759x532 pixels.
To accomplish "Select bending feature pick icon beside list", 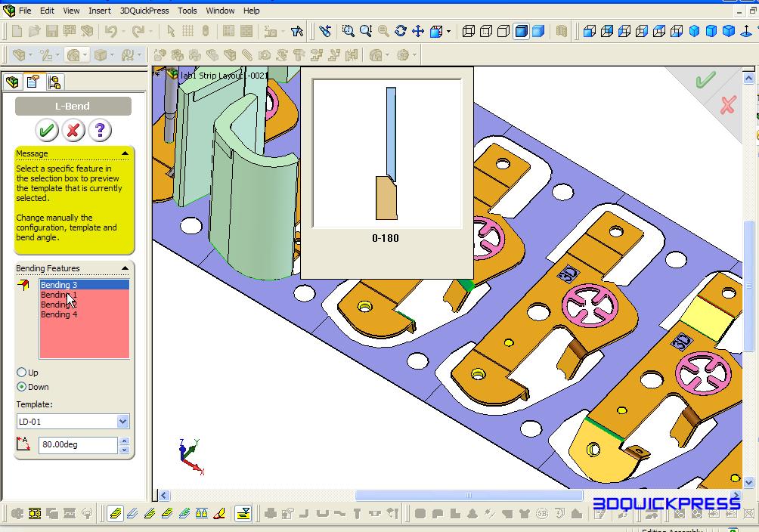I will [x=23, y=285].
